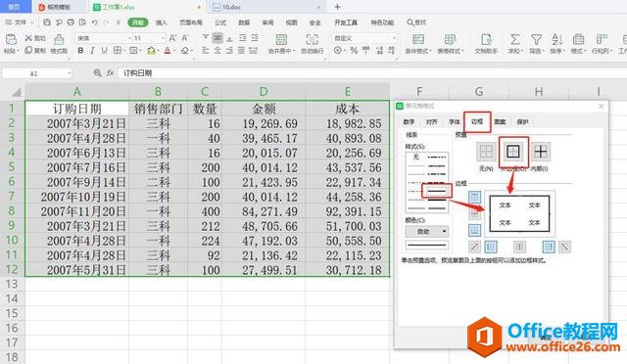The width and height of the screenshot is (627, 364).
Task: Toggle the top border button in dialog
Action: point(474,197)
